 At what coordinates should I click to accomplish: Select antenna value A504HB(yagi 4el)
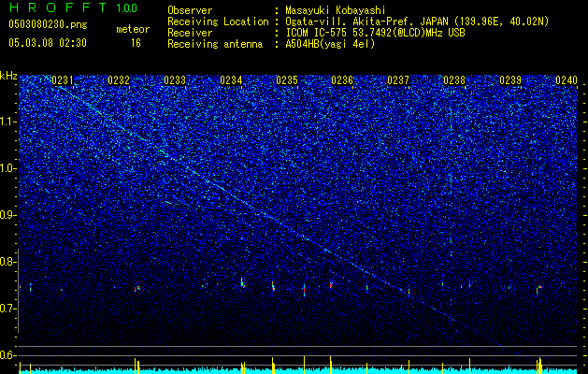tap(330, 44)
